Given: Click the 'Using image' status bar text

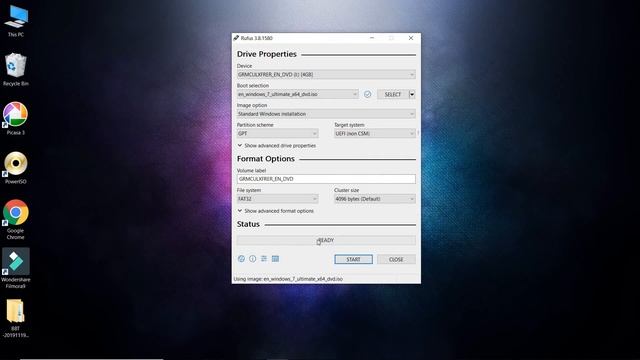Looking at the screenshot, I should pos(288,279).
